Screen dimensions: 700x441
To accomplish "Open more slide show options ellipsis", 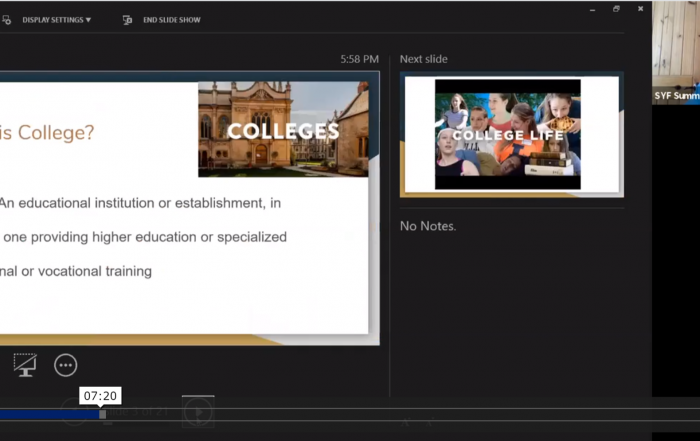I will (66, 365).
